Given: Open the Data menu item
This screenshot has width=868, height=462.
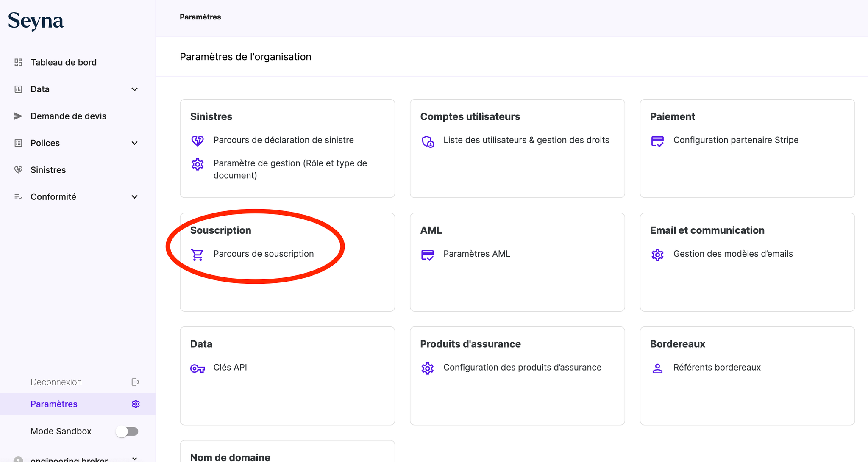Looking at the screenshot, I should point(40,89).
